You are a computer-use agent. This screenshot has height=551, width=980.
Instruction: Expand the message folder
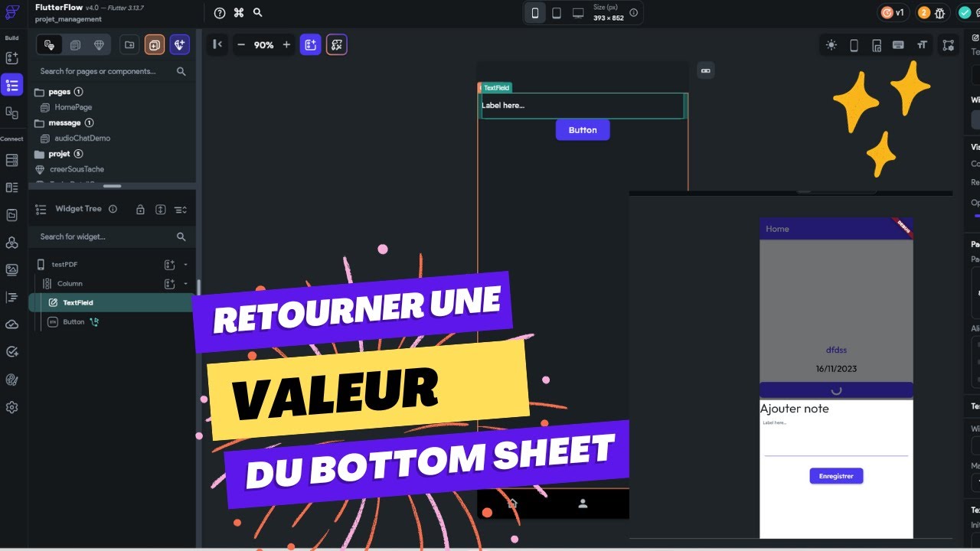click(x=40, y=122)
